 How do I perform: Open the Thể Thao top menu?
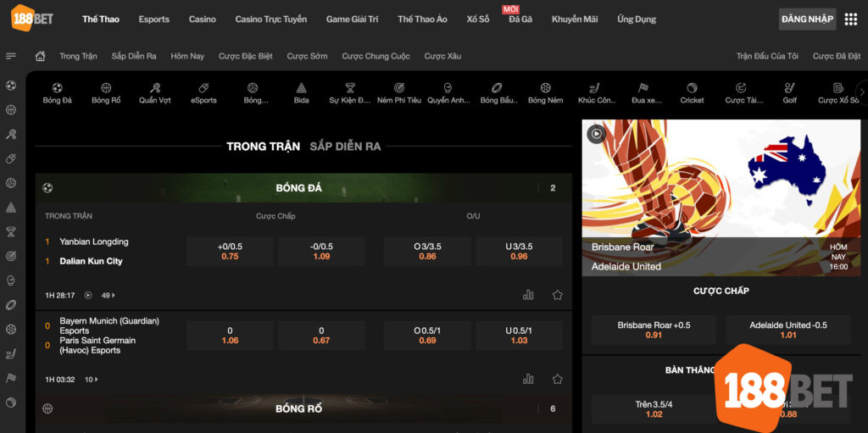101,19
